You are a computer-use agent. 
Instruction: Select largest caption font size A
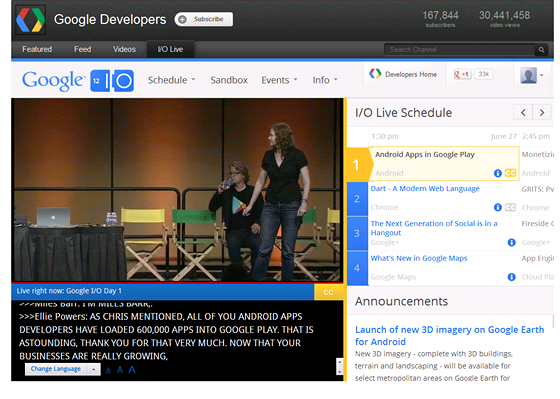(x=132, y=369)
